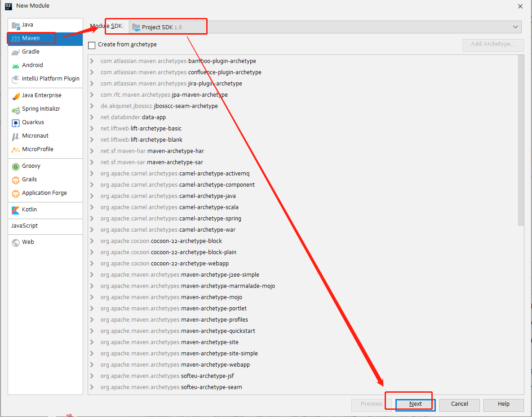The height and width of the screenshot is (417, 532).
Task: Click the Grails icon
Action: point(16,180)
